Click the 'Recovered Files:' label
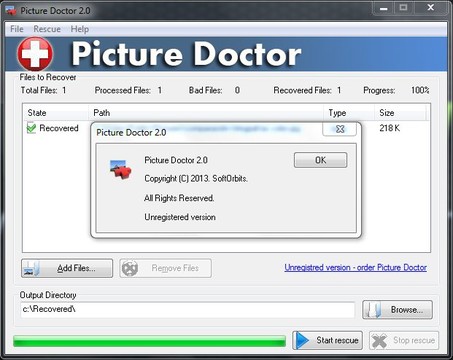 pos(302,90)
